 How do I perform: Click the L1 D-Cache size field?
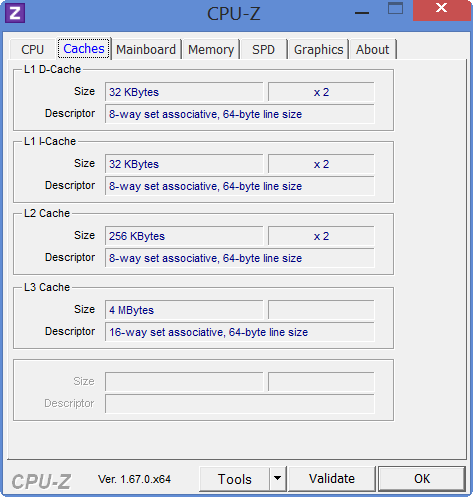(184, 92)
